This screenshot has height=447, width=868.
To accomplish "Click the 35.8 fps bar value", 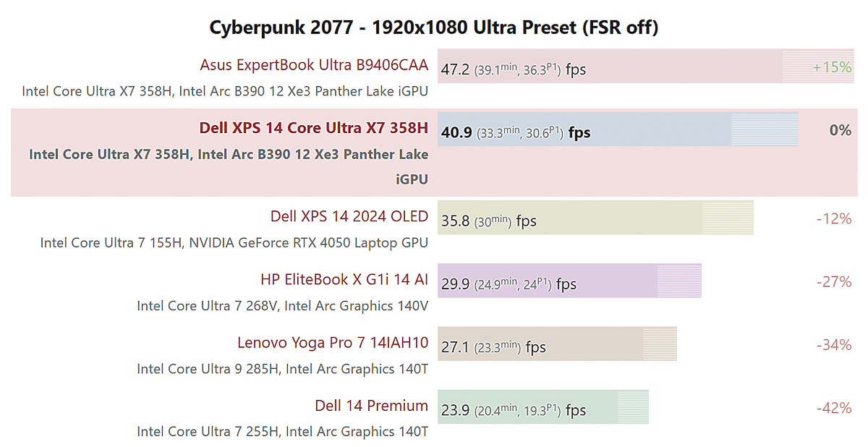I will coord(488,221).
